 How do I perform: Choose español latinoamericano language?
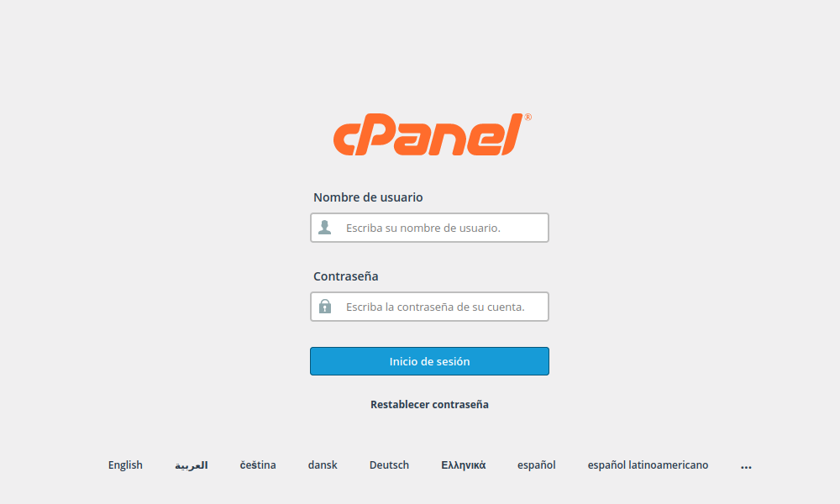tap(648, 465)
